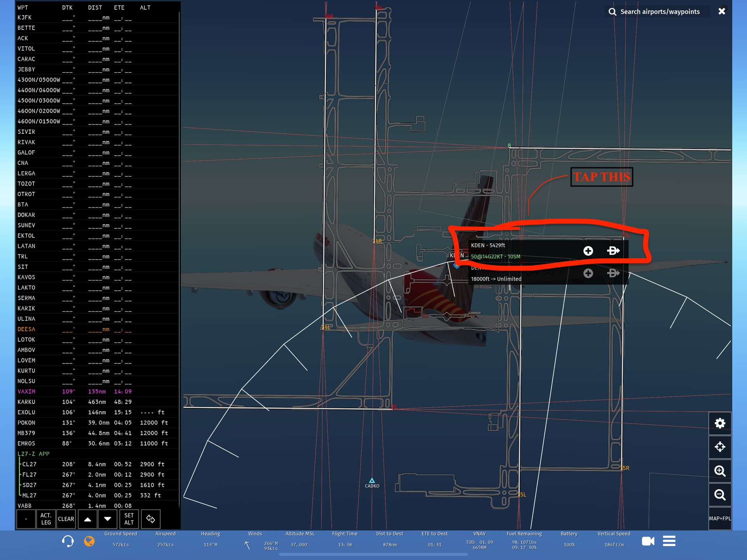
Task: Move the waypoint down with the down arrow
Action: pyautogui.click(x=108, y=519)
